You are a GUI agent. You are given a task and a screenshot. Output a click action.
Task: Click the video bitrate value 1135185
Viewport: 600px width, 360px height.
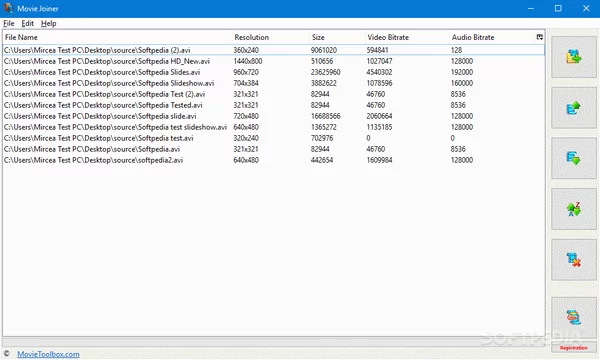coord(379,127)
